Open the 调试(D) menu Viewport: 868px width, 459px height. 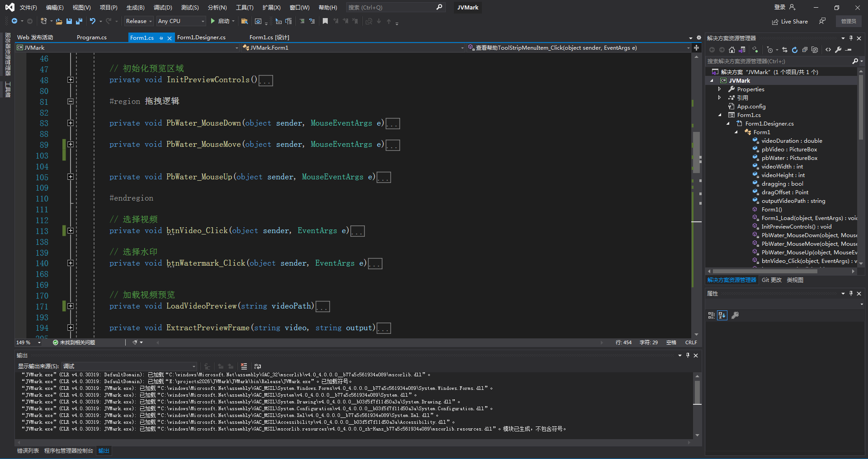(x=163, y=8)
